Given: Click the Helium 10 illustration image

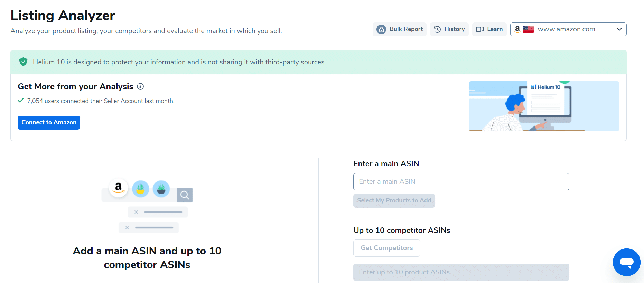Looking at the screenshot, I should click(544, 106).
